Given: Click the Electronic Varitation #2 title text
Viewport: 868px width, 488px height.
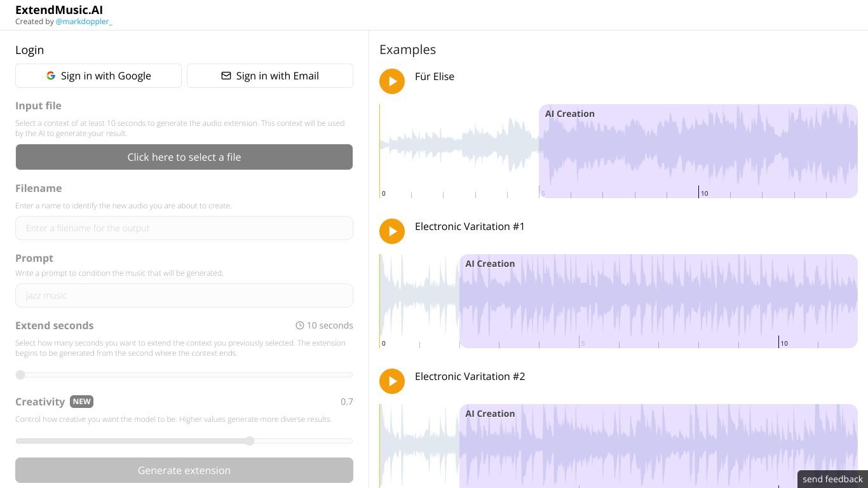Looking at the screenshot, I should coord(470,376).
